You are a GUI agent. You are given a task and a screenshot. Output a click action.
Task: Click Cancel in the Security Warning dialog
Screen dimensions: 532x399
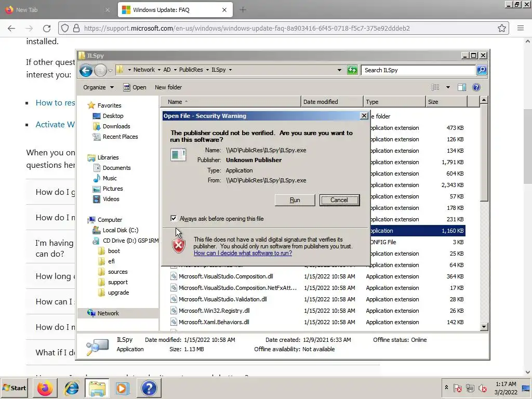339,200
